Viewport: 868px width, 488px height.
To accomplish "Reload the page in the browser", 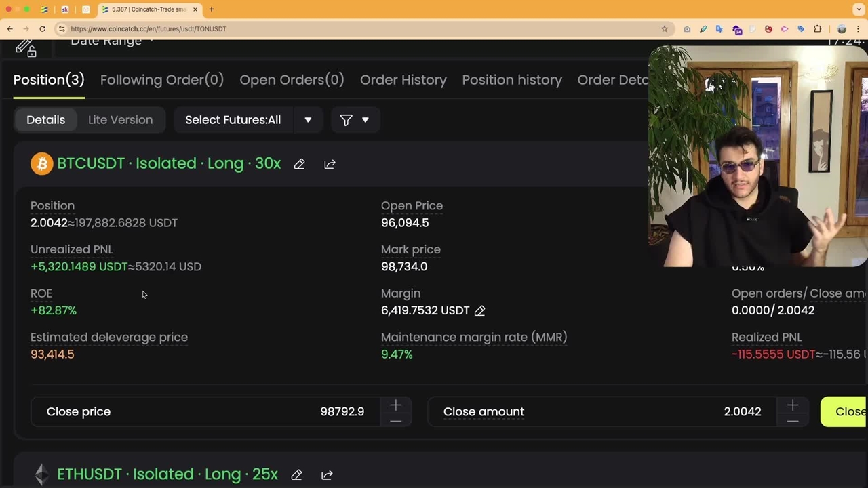I will click(42, 28).
